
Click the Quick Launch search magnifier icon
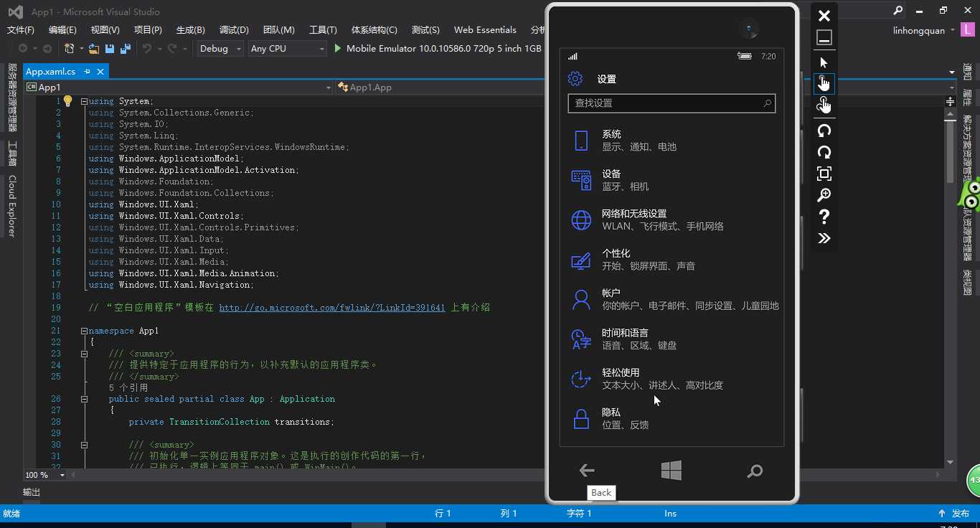coord(897,11)
